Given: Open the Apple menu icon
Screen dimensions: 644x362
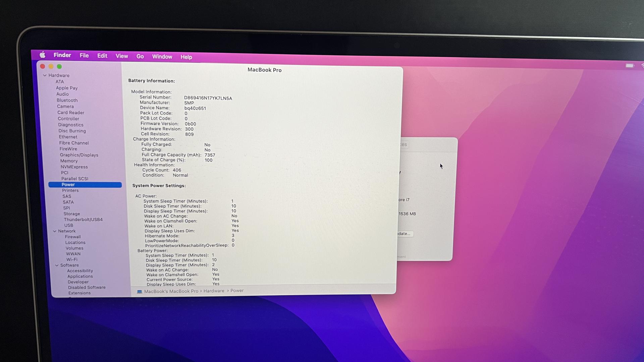Looking at the screenshot, I should (x=43, y=55).
